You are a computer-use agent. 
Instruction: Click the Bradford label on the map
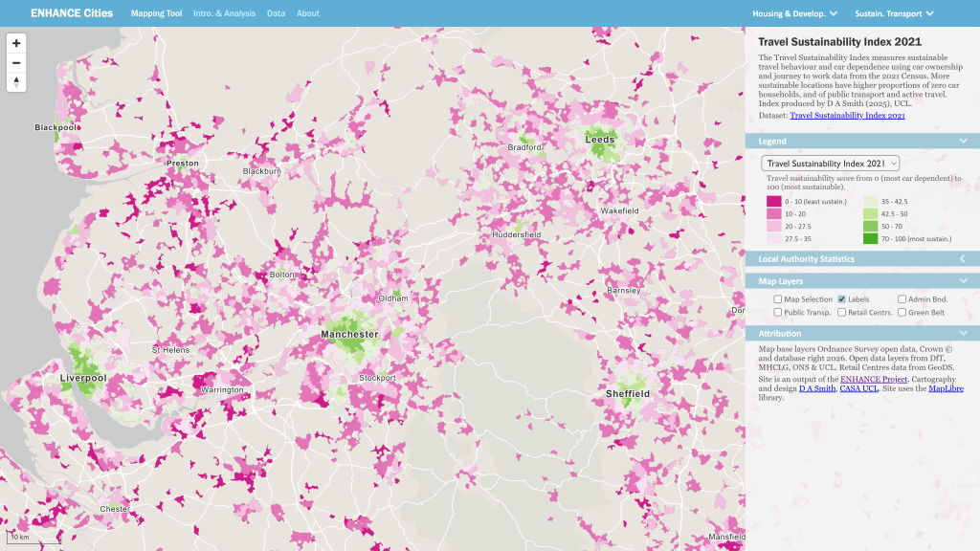pos(524,147)
